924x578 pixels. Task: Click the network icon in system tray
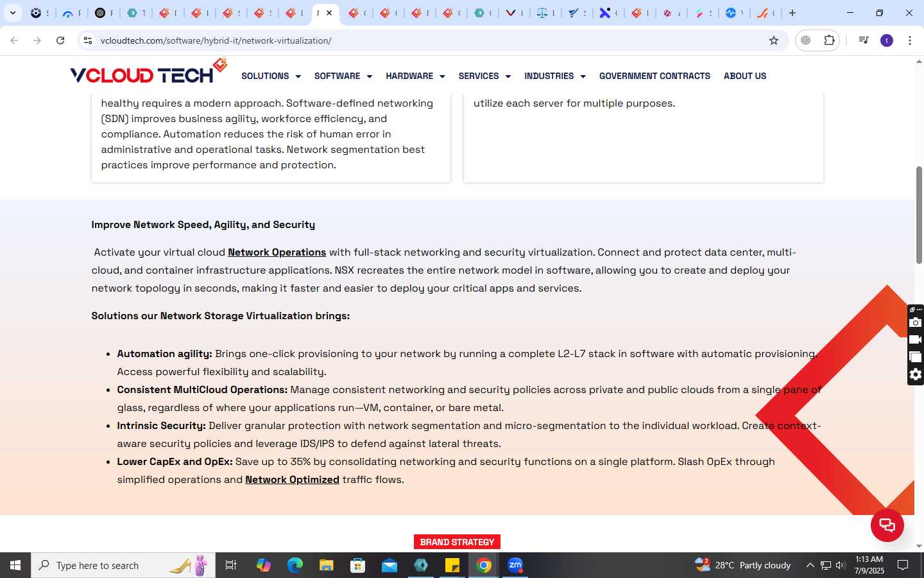click(826, 565)
